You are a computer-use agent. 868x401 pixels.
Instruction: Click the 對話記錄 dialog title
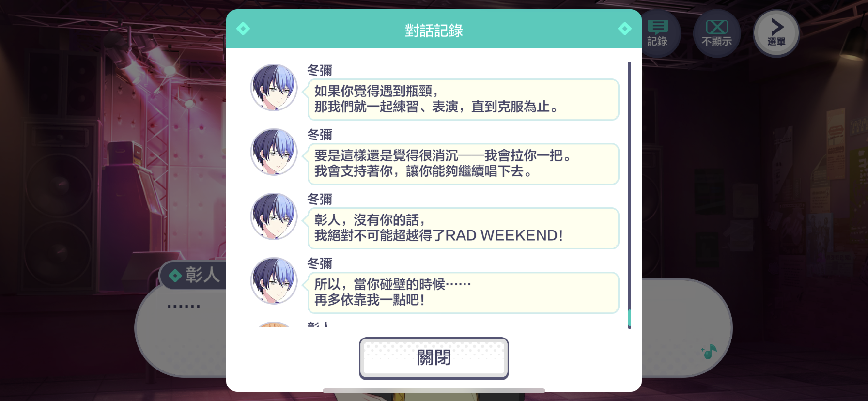(x=434, y=31)
